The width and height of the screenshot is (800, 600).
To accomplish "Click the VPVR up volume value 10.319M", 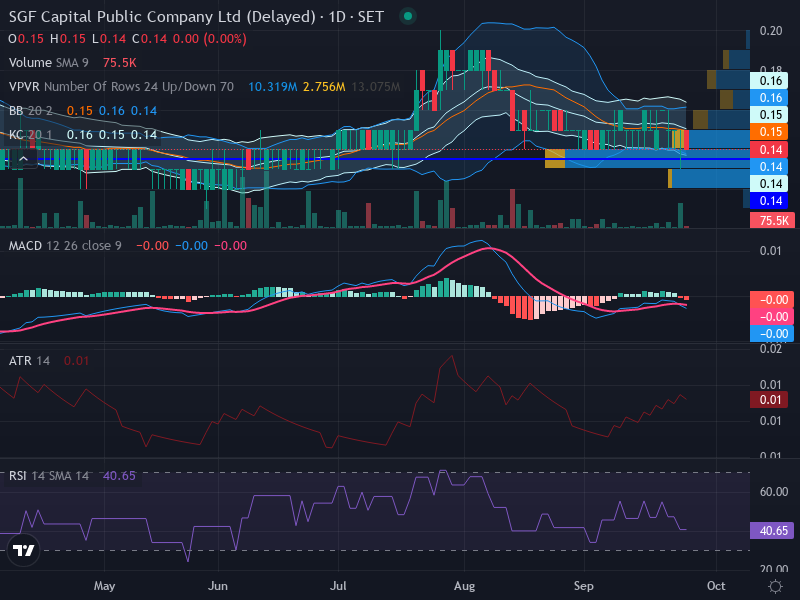I will pos(272,87).
